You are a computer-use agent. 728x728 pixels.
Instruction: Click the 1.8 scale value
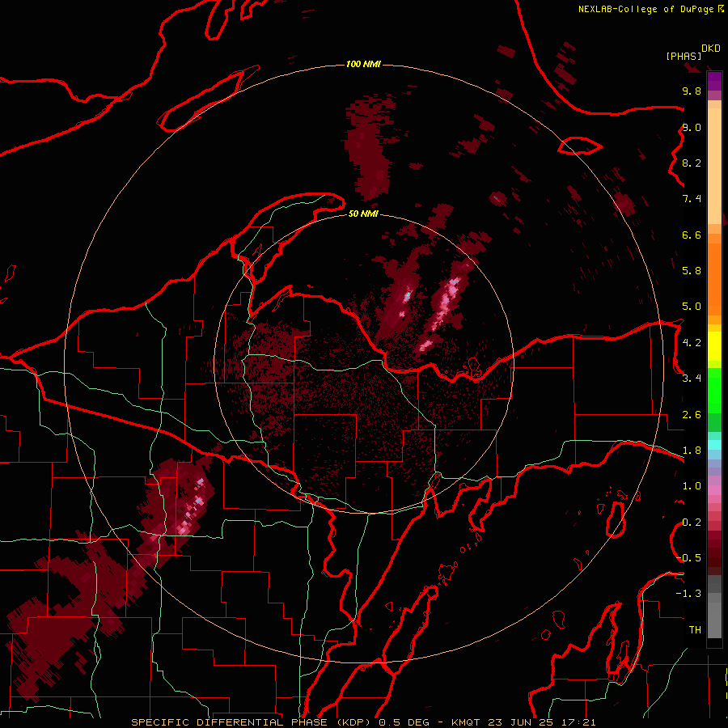point(692,451)
